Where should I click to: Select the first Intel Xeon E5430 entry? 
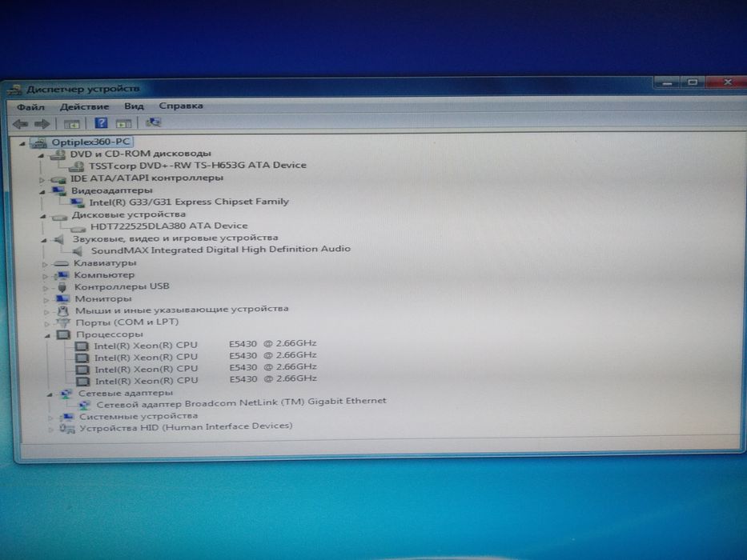point(205,344)
